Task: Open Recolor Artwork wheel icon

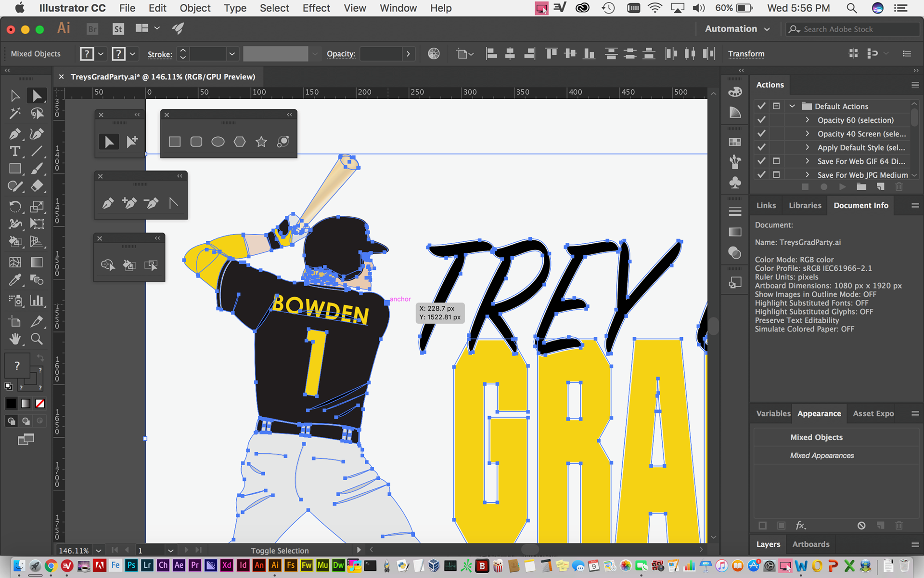Action: point(434,53)
